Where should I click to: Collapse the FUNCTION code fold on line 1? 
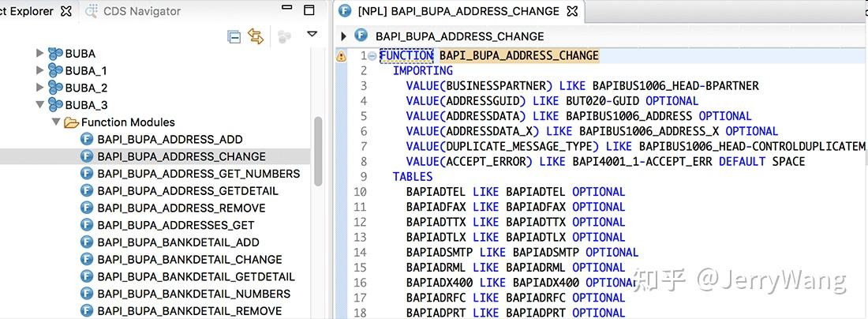(372, 56)
